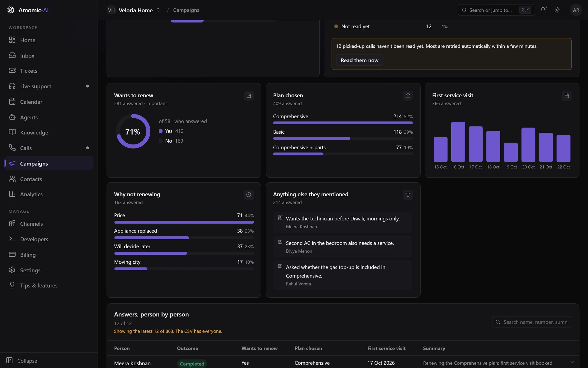
Task: Click the 16 Oct bar in First service visit chart
Action: click(x=458, y=142)
